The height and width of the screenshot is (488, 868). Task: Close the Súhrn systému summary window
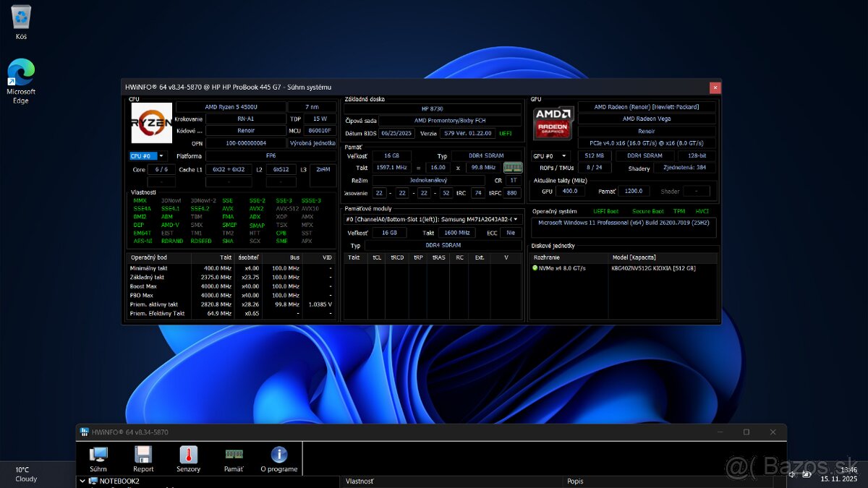click(x=715, y=87)
